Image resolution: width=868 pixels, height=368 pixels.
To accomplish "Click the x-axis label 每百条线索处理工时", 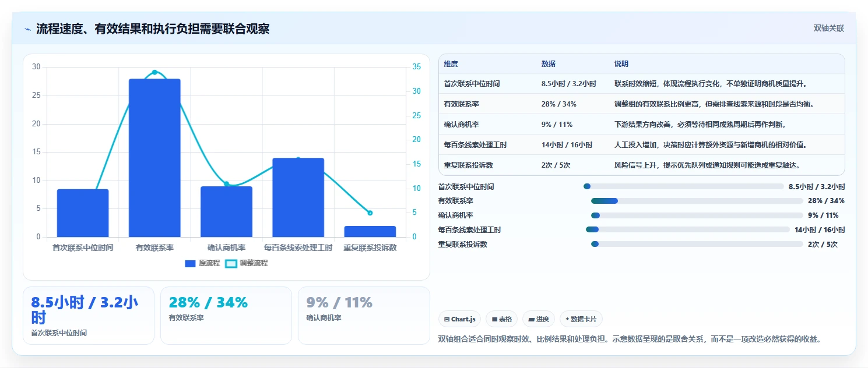I will point(298,247).
